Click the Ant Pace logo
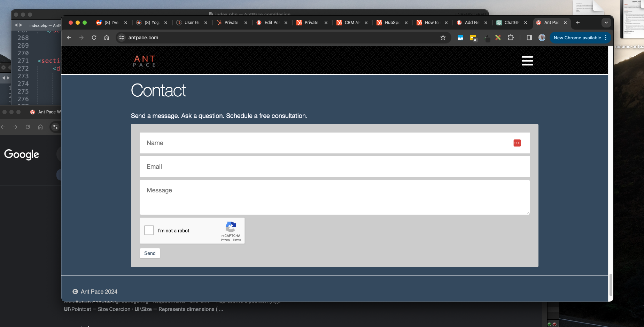The image size is (644, 327). pyautogui.click(x=145, y=61)
